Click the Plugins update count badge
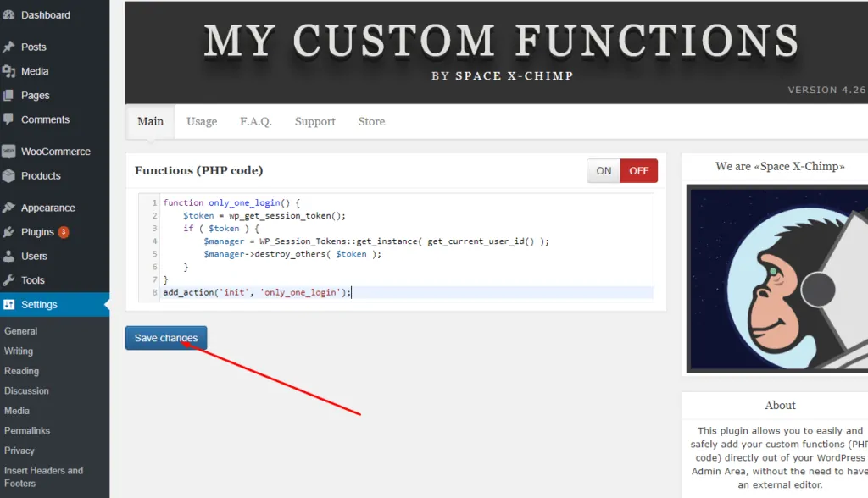 pyautogui.click(x=64, y=232)
